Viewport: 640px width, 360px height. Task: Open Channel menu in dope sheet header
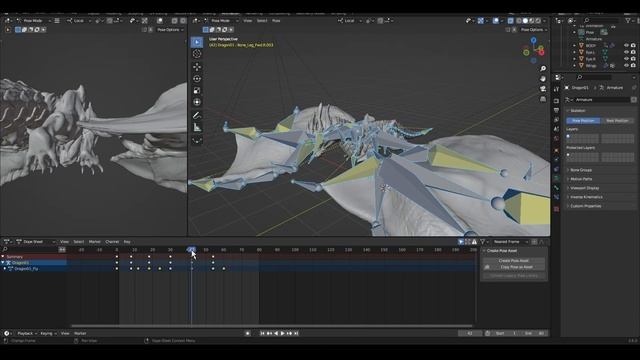point(112,242)
